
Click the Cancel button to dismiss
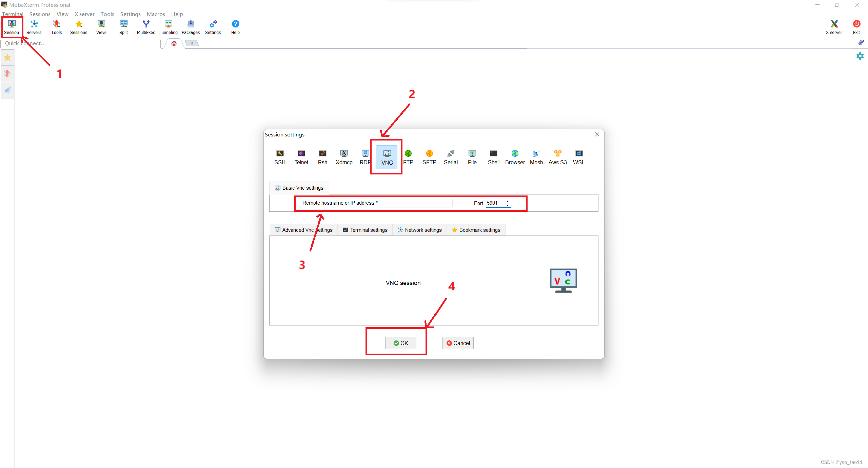(x=458, y=342)
